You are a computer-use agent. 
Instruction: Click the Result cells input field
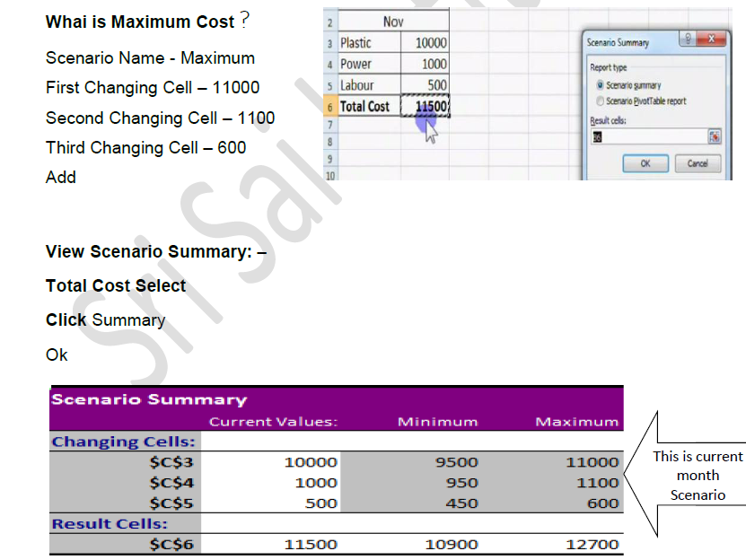coord(646,136)
